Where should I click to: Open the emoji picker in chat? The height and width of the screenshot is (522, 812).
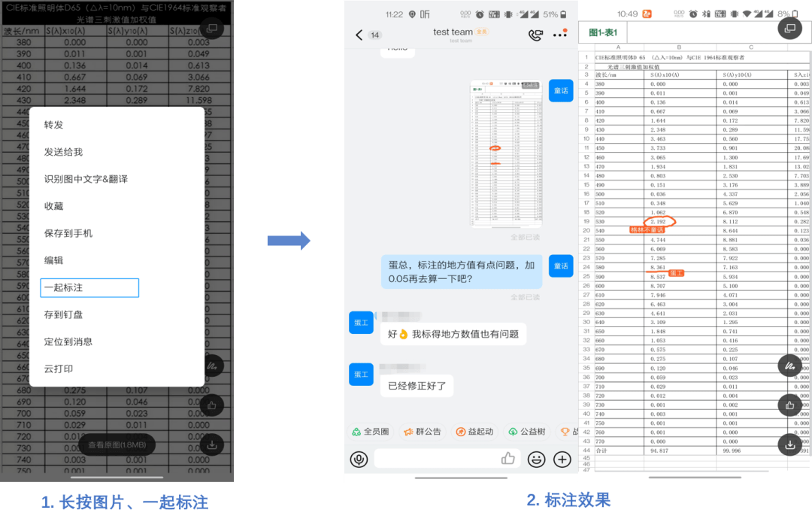pyautogui.click(x=536, y=459)
